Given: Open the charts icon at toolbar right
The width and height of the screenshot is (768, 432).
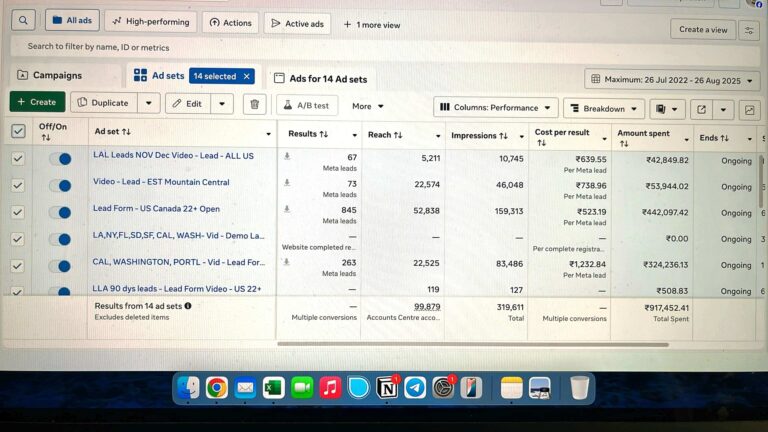Looking at the screenshot, I should pyautogui.click(x=748, y=109).
